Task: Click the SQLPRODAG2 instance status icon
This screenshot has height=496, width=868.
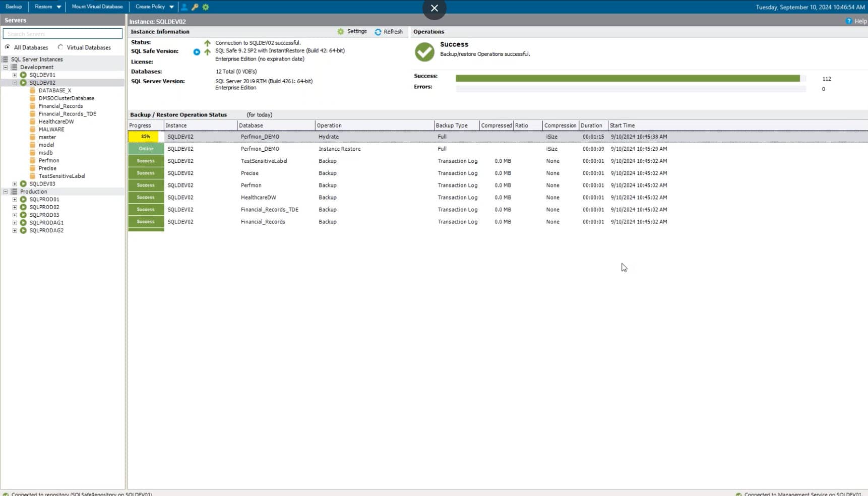Action: [x=23, y=231]
